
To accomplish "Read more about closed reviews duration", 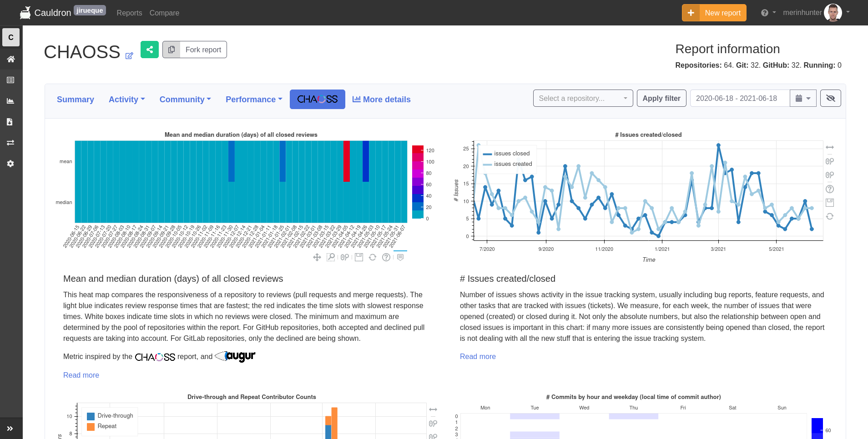I will (81, 375).
